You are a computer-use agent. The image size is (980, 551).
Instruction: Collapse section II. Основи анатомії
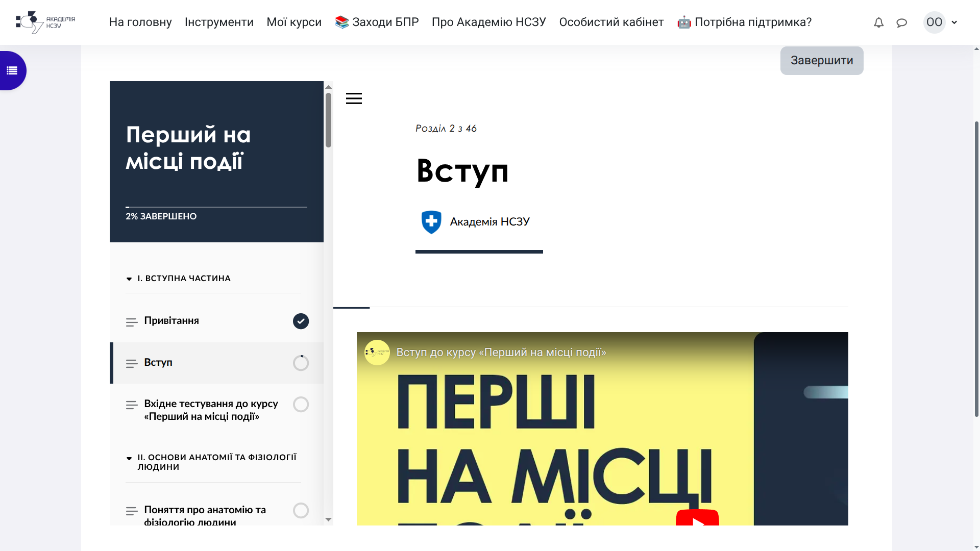pos(129,458)
